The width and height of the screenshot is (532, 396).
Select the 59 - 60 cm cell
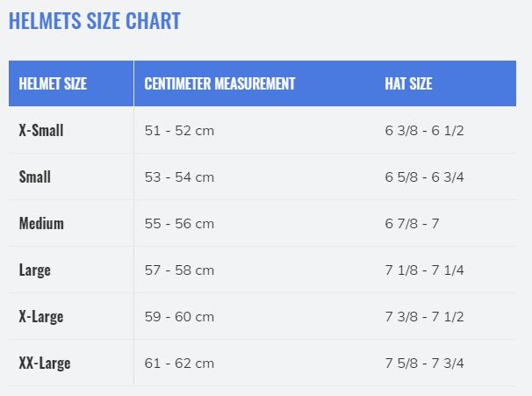click(x=179, y=317)
